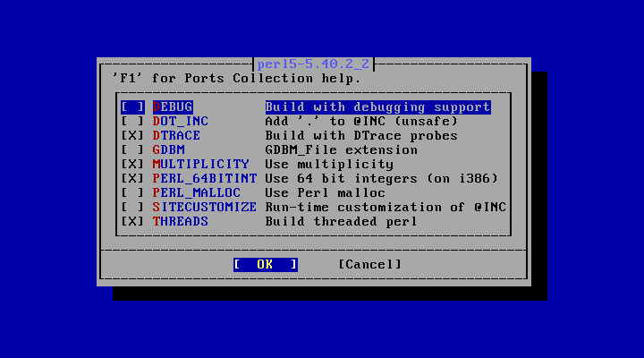Viewport: 644px width, 358px height.
Task: Select the DOT_INC option label
Action: tap(181, 121)
